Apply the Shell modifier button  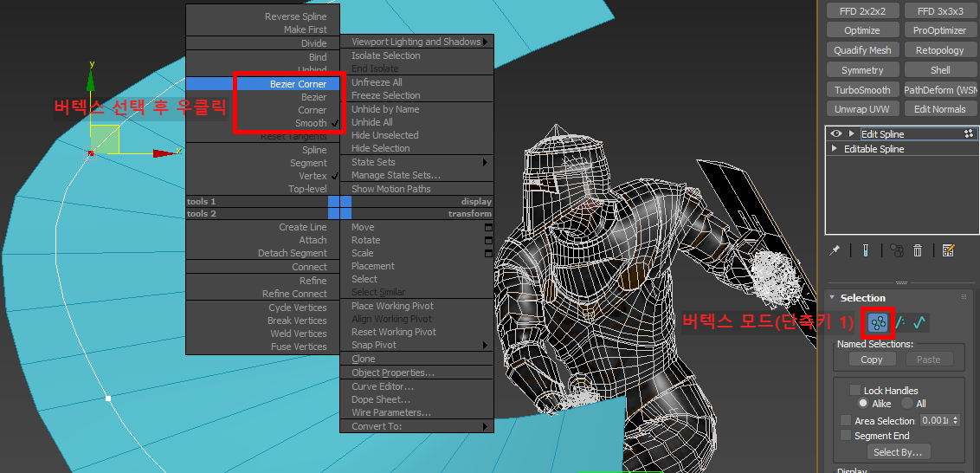click(941, 70)
